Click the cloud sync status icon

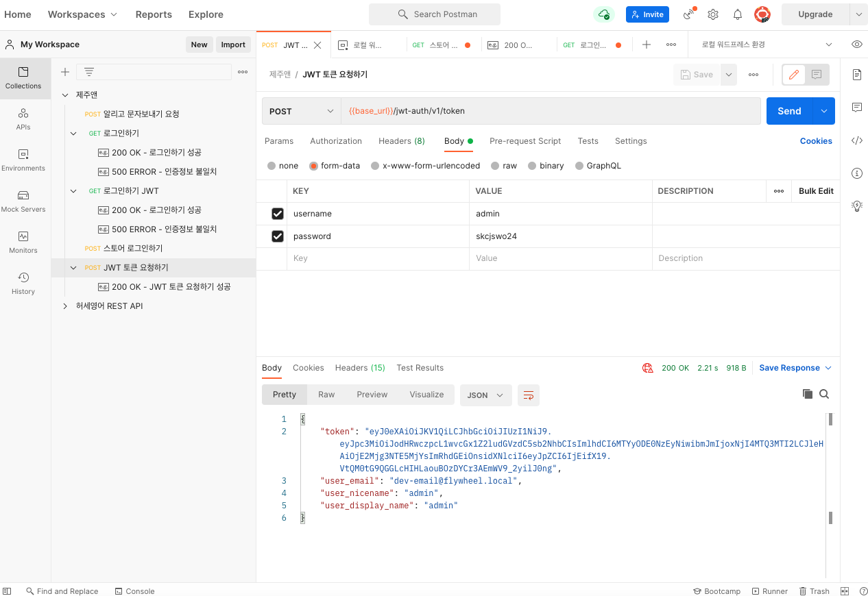pyautogui.click(x=603, y=14)
